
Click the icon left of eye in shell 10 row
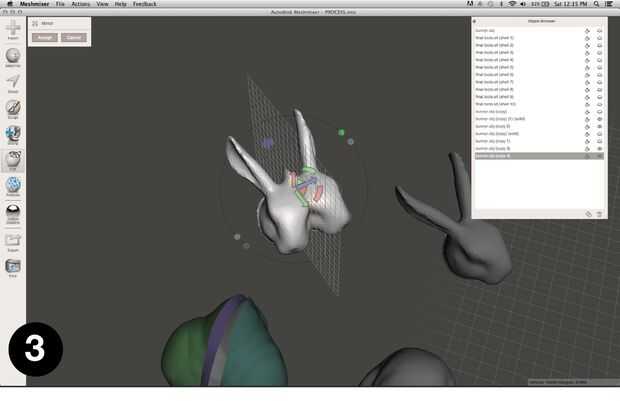pyautogui.click(x=587, y=104)
